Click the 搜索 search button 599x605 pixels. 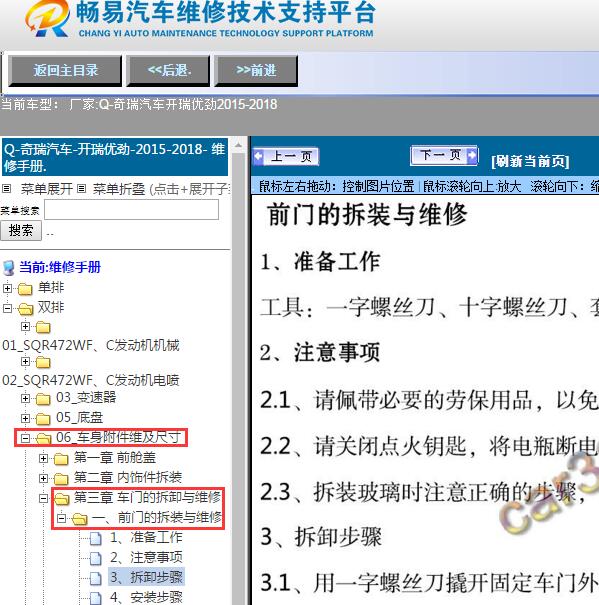(x=21, y=231)
